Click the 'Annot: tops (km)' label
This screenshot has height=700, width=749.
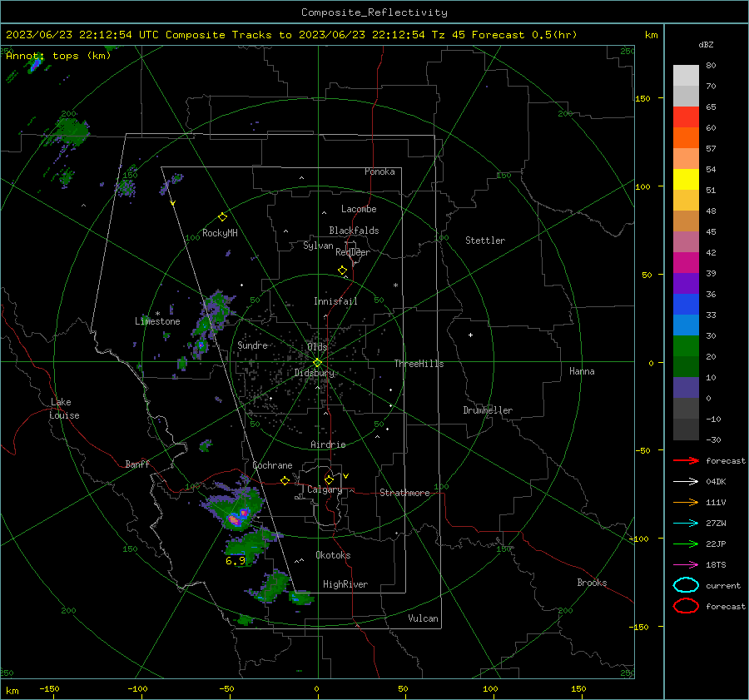(58, 56)
